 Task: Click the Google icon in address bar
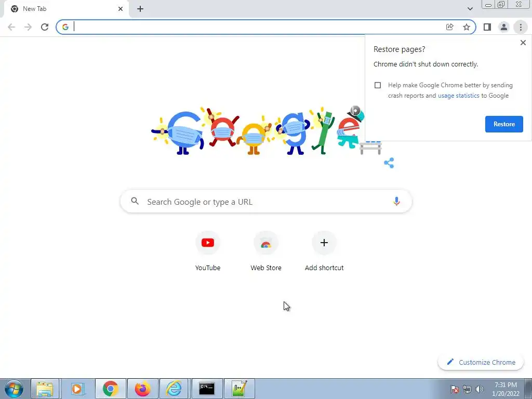[65, 27]
